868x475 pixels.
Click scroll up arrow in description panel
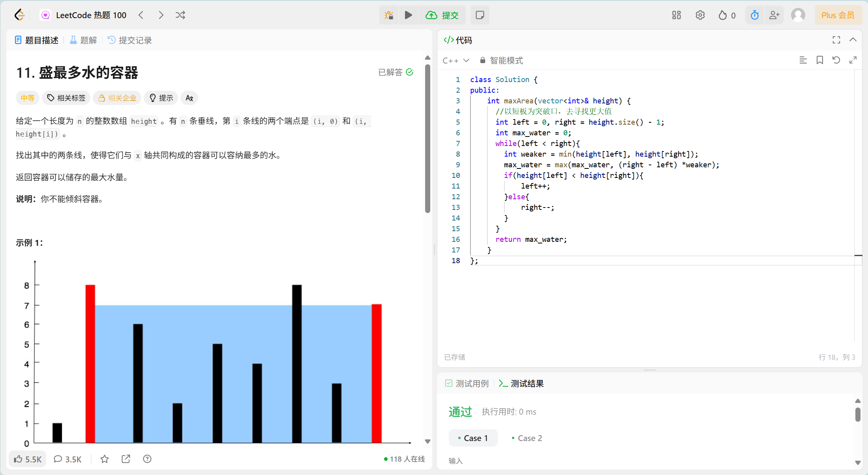pos(427,58)
